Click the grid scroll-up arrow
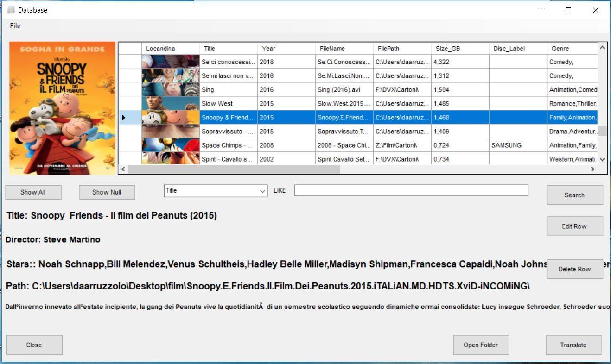611x364 pixels. point(602,47)
